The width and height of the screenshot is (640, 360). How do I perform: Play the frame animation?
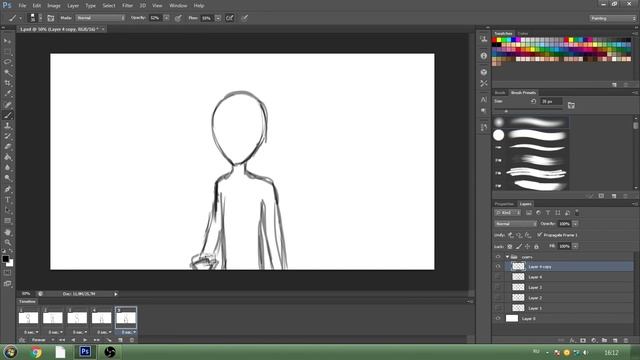click(85, 340)
